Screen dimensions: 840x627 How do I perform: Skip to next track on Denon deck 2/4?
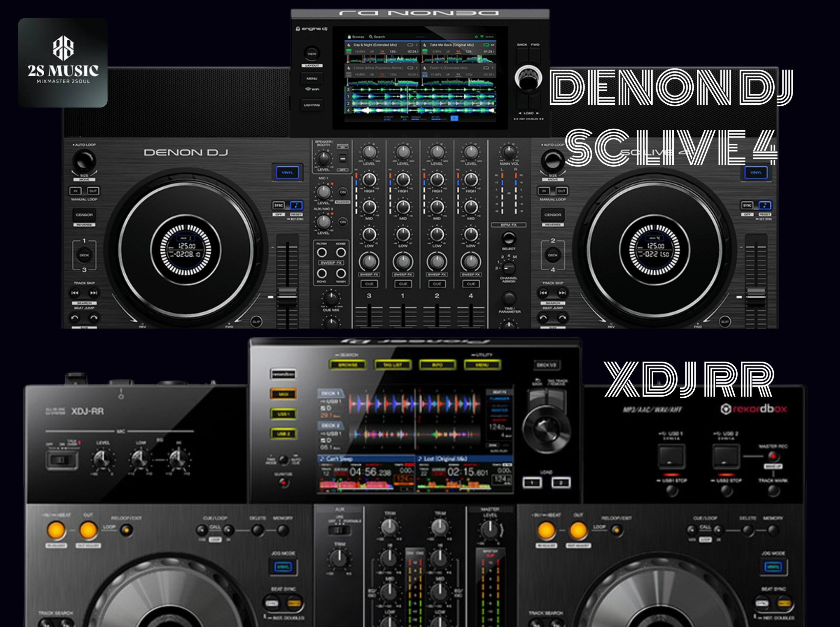(x=562, y=293)
